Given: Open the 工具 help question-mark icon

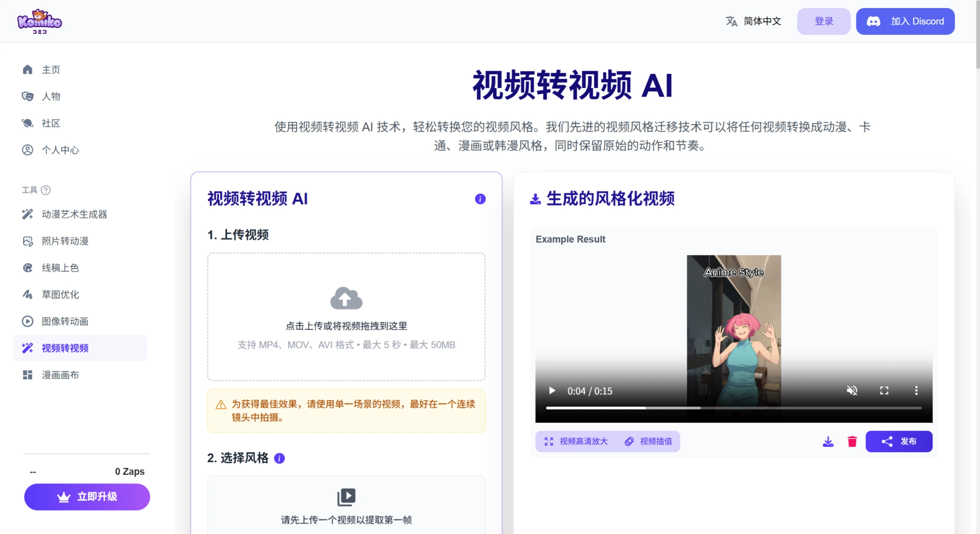Looking at the screenshot, I should point(46,190).
